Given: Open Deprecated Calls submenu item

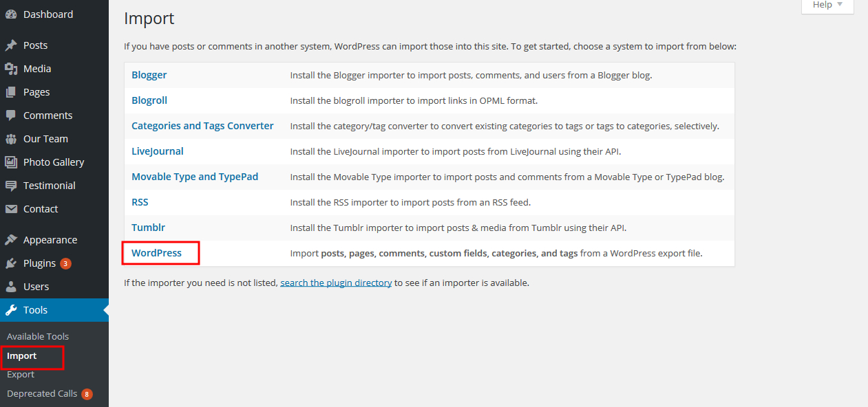Looking at the screenshot, I should pyautogui.click(x=42, y=394).
